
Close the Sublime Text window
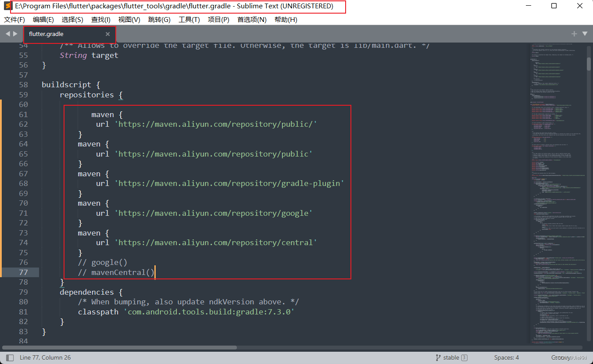click(580, 6)
